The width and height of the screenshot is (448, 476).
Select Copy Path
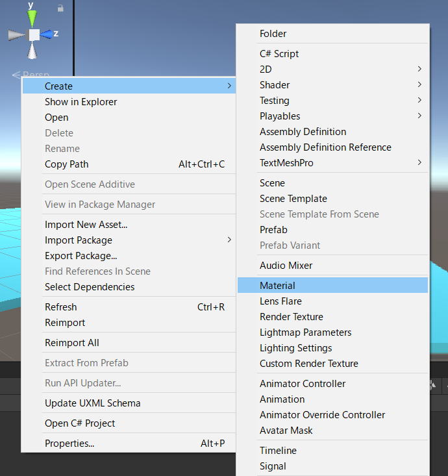(129, 164)
